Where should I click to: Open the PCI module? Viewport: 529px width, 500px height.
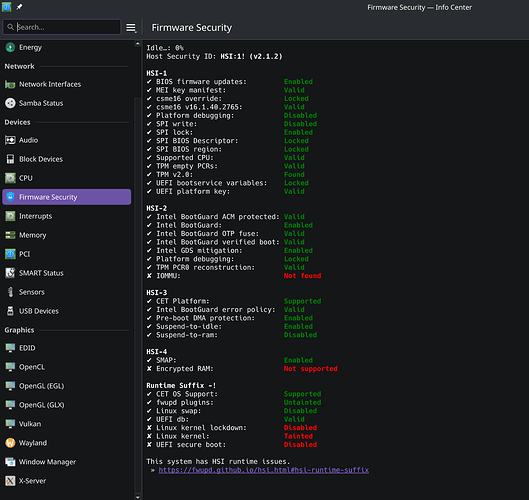66,254
